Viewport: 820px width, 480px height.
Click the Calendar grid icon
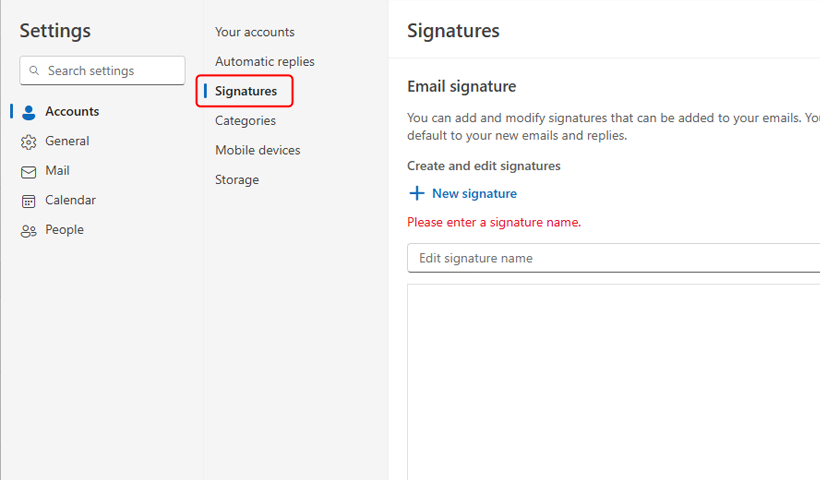[29, 201]
